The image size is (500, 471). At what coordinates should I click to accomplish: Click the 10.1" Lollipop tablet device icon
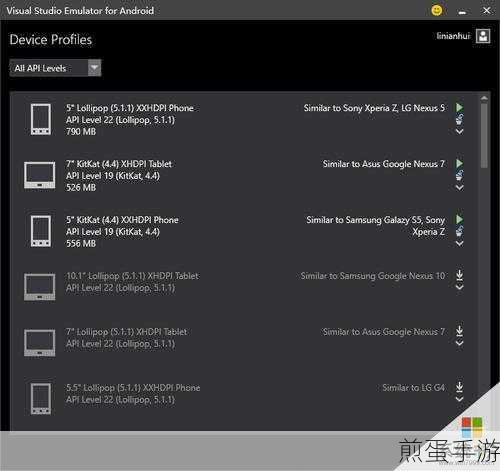pyautogui.click(x=40, y=287)
